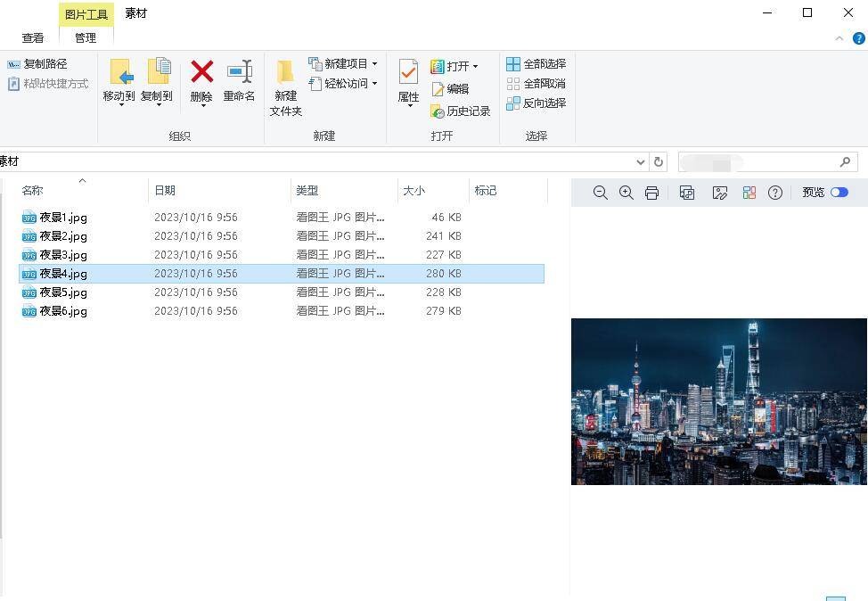Open the 轻松访问 dropdown
868x601 pixels.
343,84
